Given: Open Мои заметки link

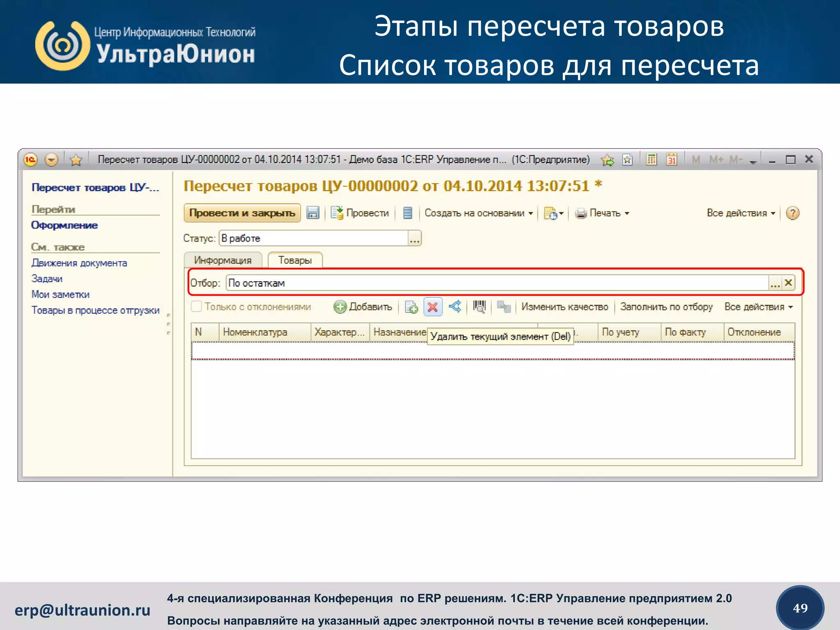Looking at the screenshot, I should pos(60,294).
